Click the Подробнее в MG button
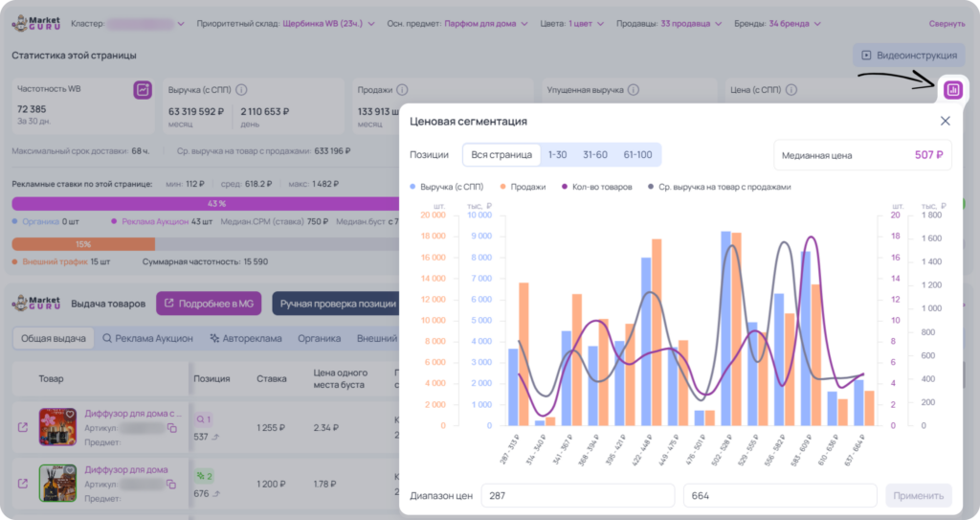Image resolution: width=980 pixels, height=520 pixels. (x=209, y=304)
